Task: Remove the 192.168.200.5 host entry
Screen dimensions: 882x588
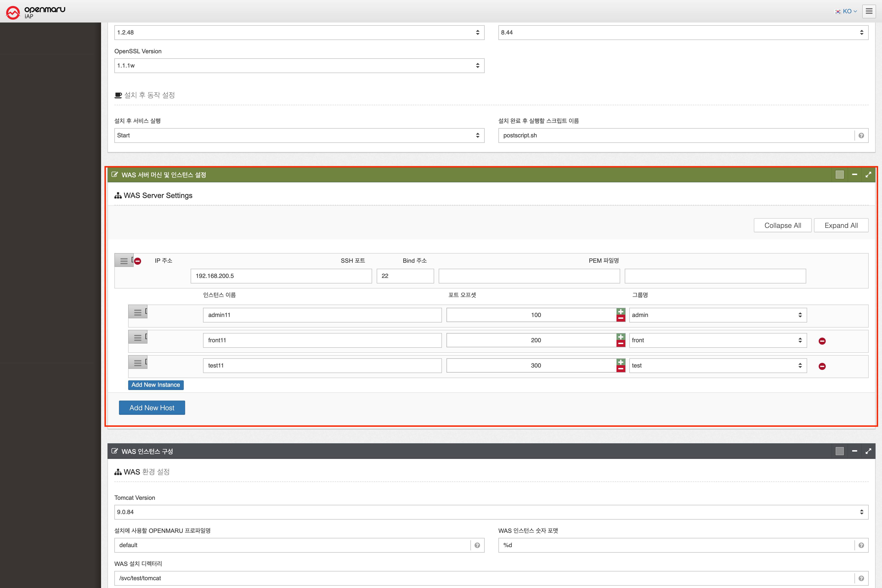Action: tap(138, 261)
